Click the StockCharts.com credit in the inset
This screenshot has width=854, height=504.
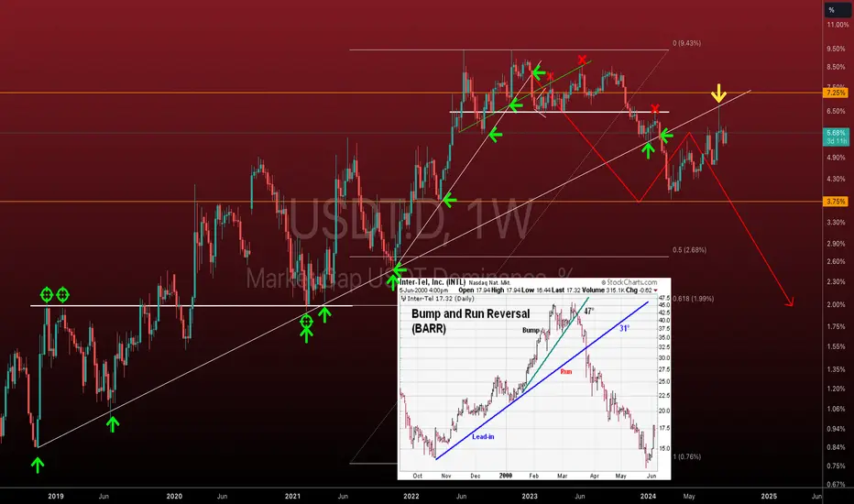click(x=630, y=282)
